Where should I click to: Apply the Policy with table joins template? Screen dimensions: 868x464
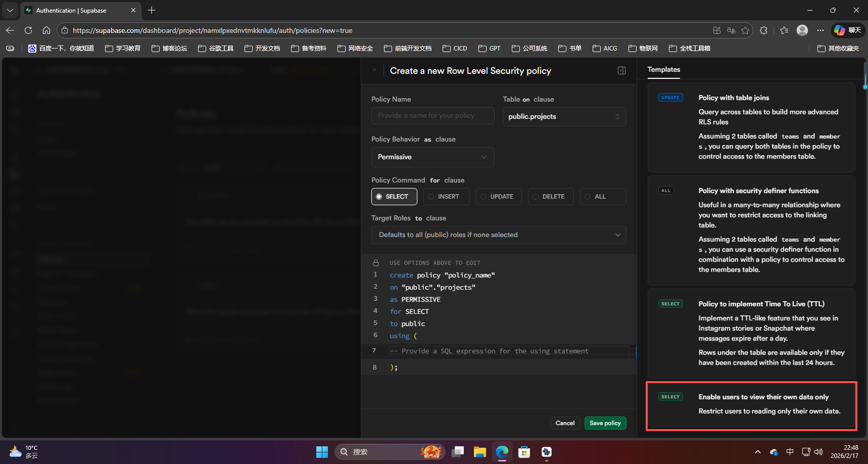point(751,127)
